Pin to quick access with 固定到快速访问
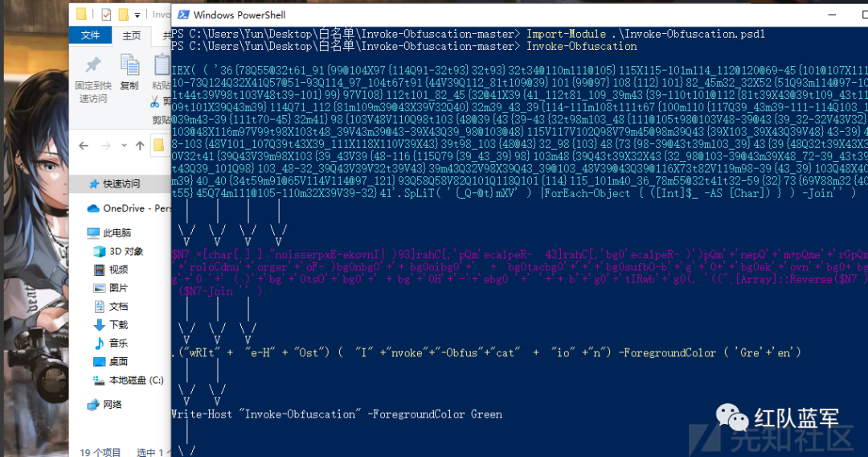This screenshot has width=868, height=457. 93,80
